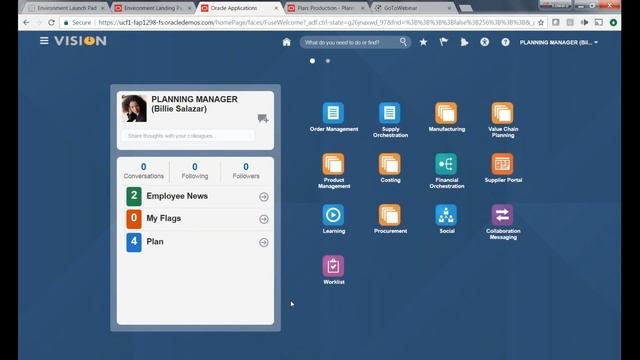View Followers count

point(246,171)
